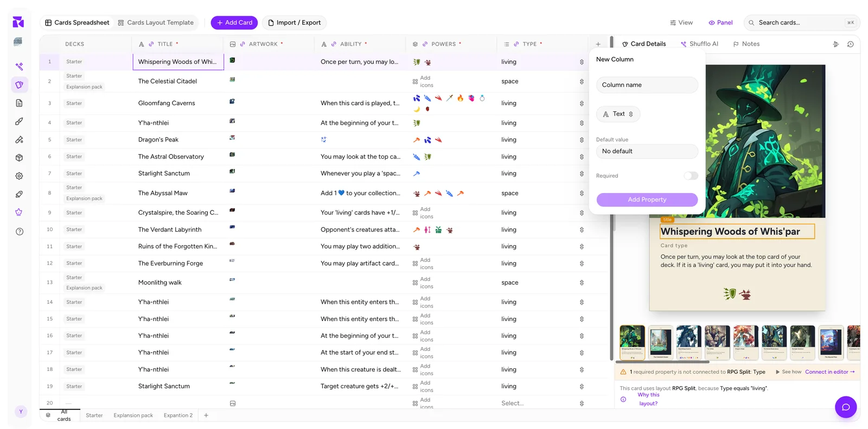Click the Add Card button
This screenshot has height=429, width=868.
click(x=234, y=23)
